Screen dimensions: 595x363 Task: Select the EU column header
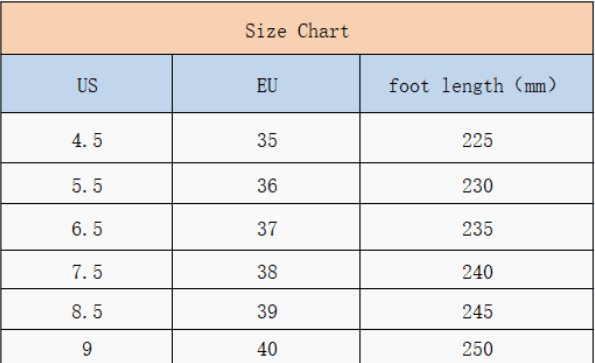[266, 83]
